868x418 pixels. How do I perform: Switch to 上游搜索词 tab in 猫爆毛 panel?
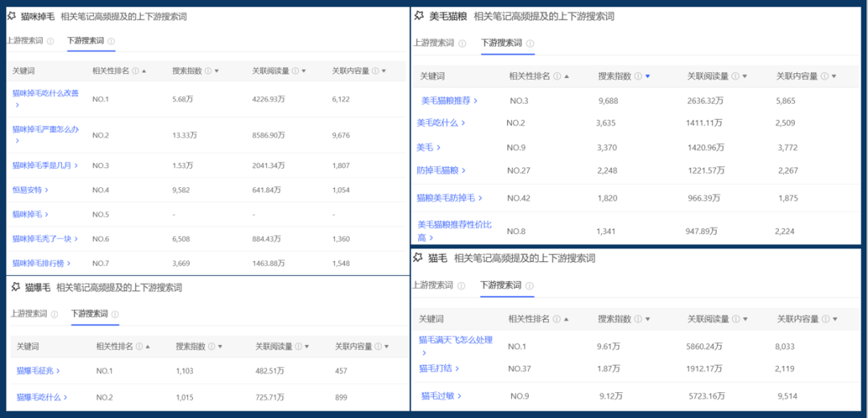(29, 314)
